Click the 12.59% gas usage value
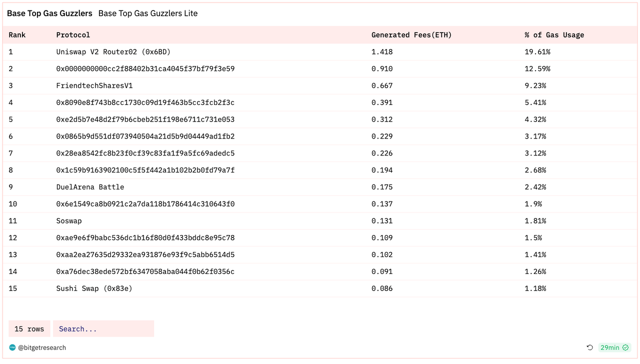The image size is (640, 364). [537, 69]
